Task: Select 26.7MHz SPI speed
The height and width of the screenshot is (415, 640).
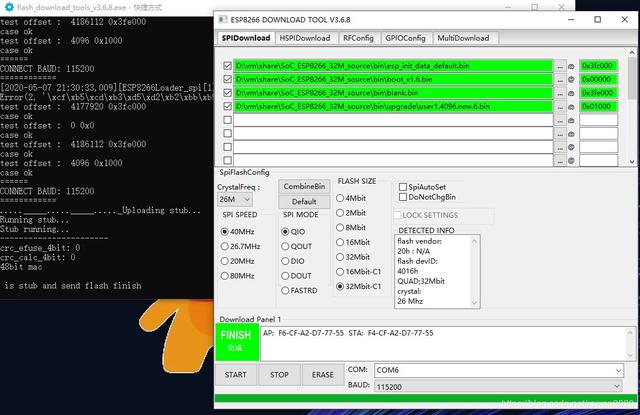Action: pos(240,246)
